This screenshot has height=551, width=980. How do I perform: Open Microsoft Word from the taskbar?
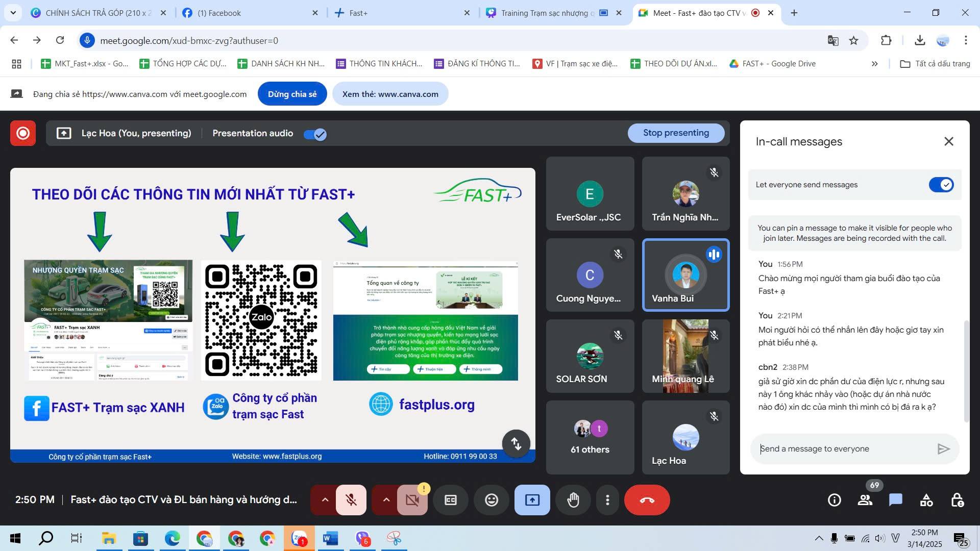331,538
